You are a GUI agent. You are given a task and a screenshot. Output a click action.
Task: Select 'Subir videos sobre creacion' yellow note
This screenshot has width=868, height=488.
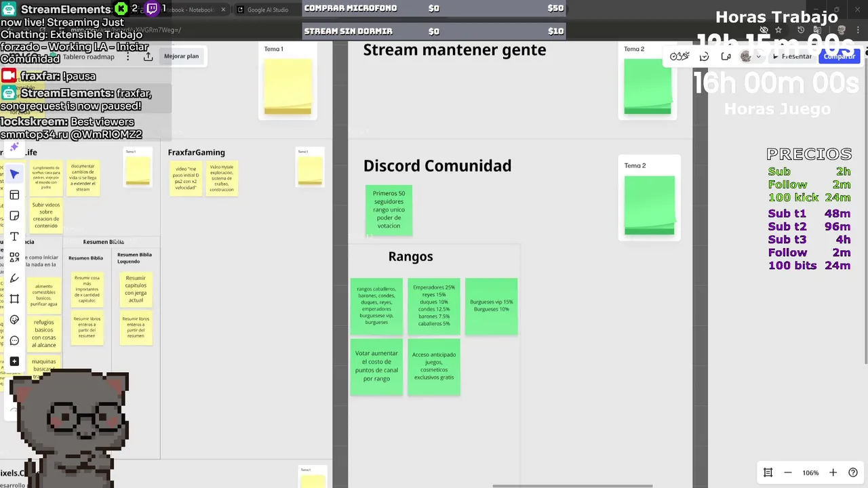tap(46, 216)
